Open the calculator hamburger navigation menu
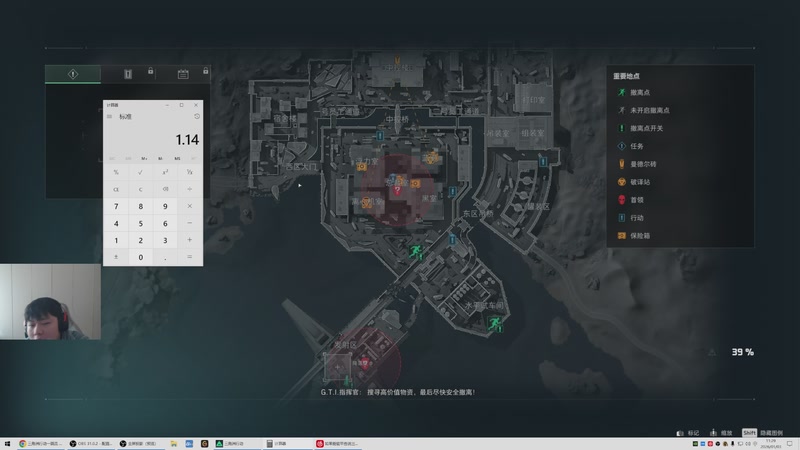This screenshot has width=800, height=450. (109, 117)
